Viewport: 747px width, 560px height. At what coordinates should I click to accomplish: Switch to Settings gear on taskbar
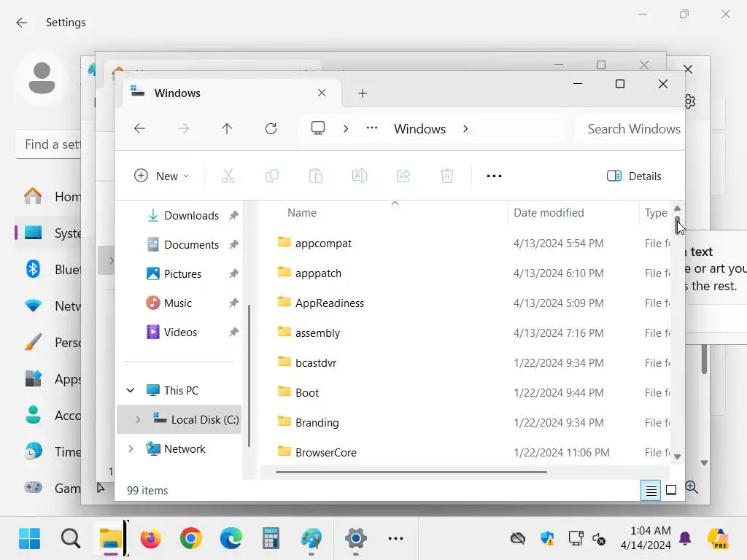click(356, 539)
